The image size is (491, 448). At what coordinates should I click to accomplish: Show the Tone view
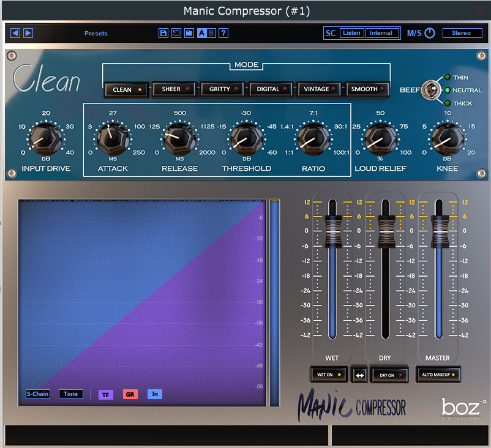point(71,394)
